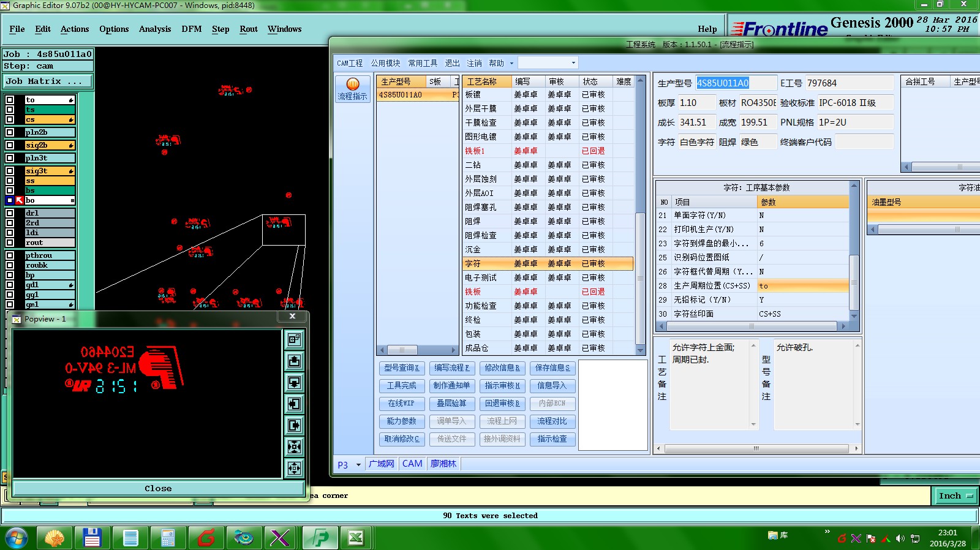Click the 工艺备注 text scroll-down arrow
The height and width of the screenshot is (550, 980).
tap(753, 424)
